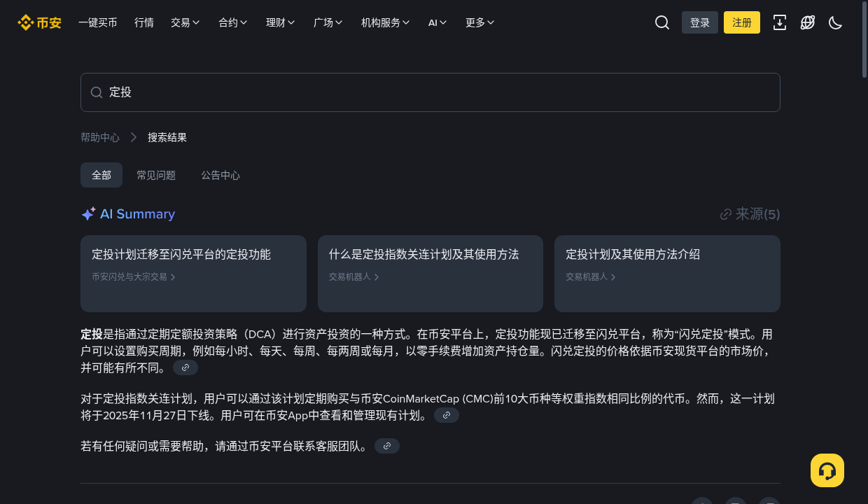Image resolution: width=868 pixels, height=504 pixels.
Task: Open card 定投计划迁移至闪兑平台的定投功能
Action: (x=193, y=274)
